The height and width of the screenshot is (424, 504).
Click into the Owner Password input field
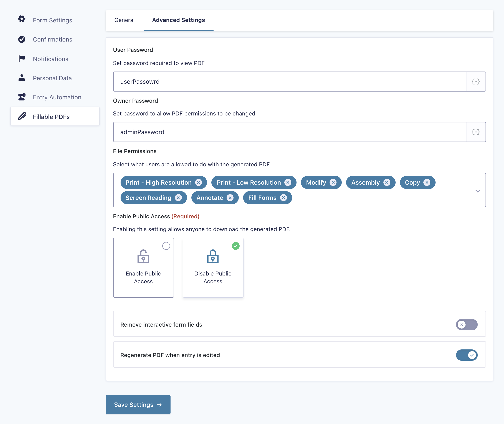coord(290,132)
